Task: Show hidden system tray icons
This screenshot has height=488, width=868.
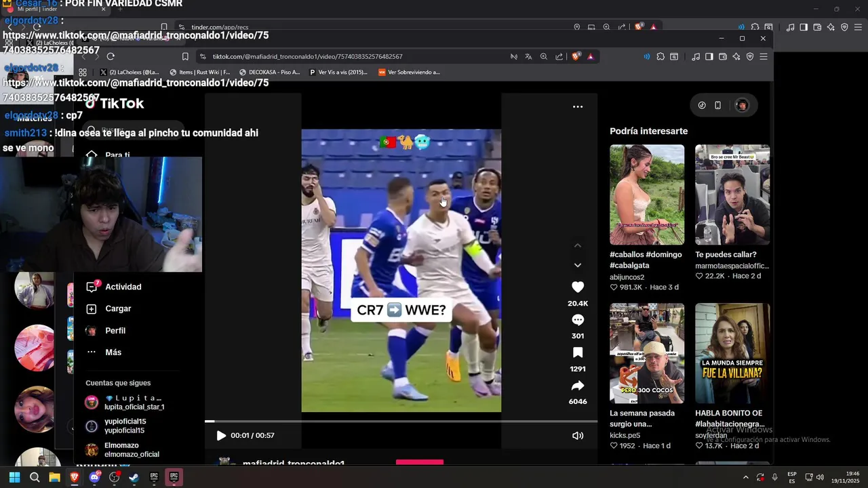Action: point(745,478)
